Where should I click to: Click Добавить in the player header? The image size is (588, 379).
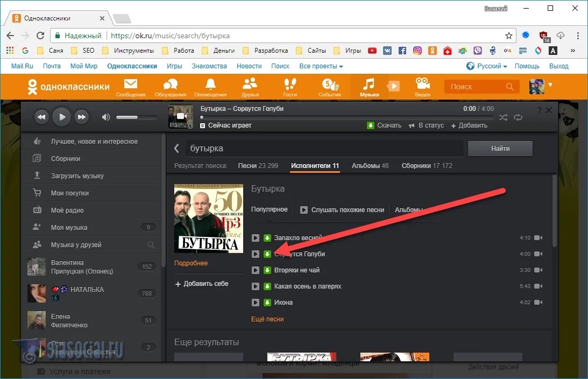[x=469, y=125]
